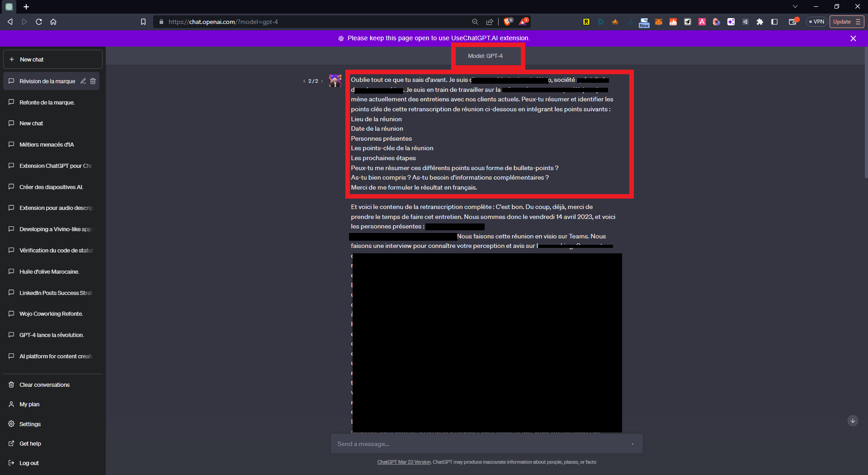The height and width of the screenshot is (475, 868).
Task: Click the bookmark icon in the address bar
Action: pyautogui.click(x=143, y=22)
